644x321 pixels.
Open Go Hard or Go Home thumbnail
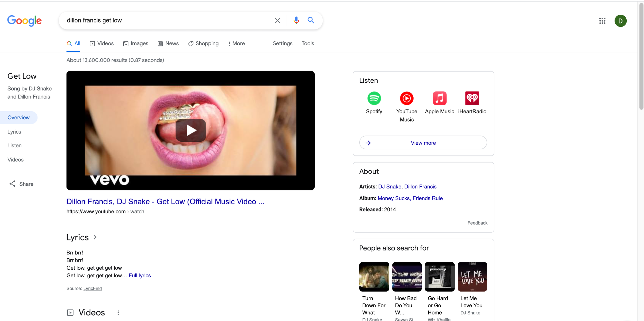click(439, 277)
